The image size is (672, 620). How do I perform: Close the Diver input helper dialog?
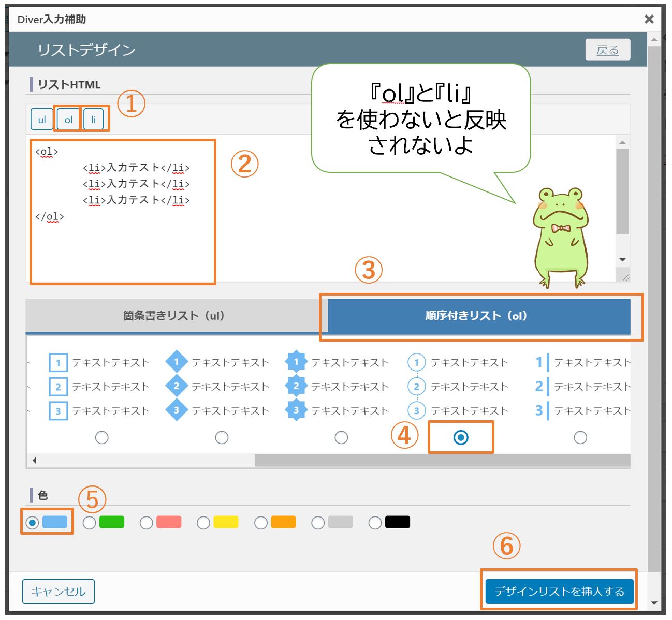(x=649, y=19)
